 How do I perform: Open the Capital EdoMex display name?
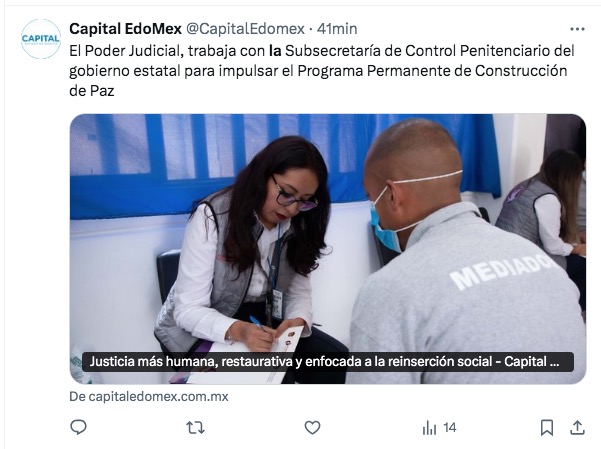coord(125,29)
